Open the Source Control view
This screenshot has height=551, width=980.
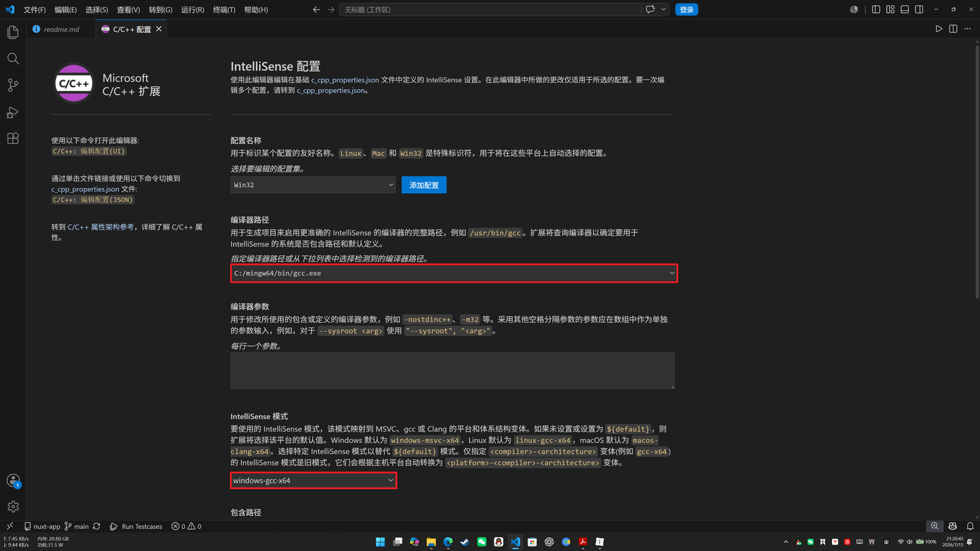click(x=13, y=85)
